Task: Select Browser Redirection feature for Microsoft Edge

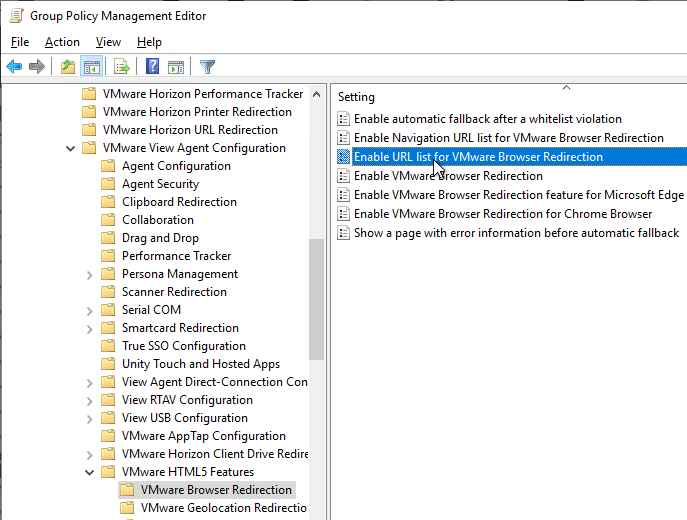Action: point(519,195)
